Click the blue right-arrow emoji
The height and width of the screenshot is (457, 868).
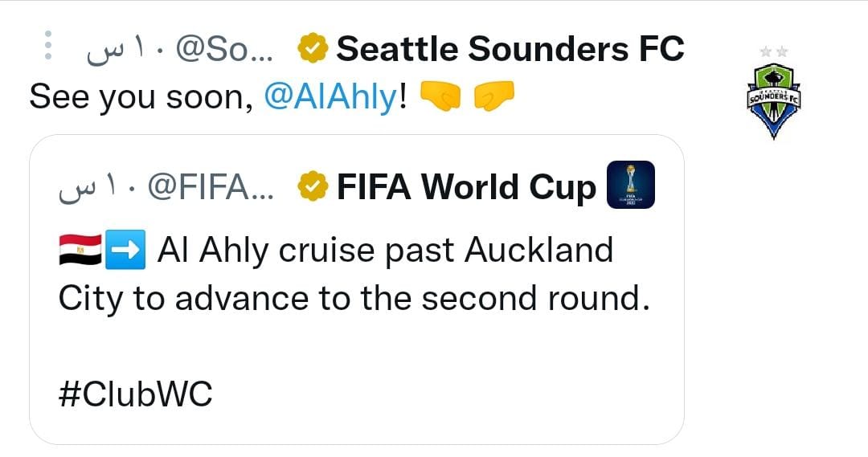[126, 251]
